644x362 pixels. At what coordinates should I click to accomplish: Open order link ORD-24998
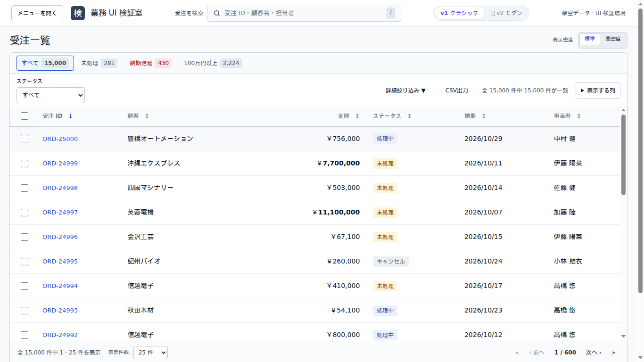pos(60,188)
